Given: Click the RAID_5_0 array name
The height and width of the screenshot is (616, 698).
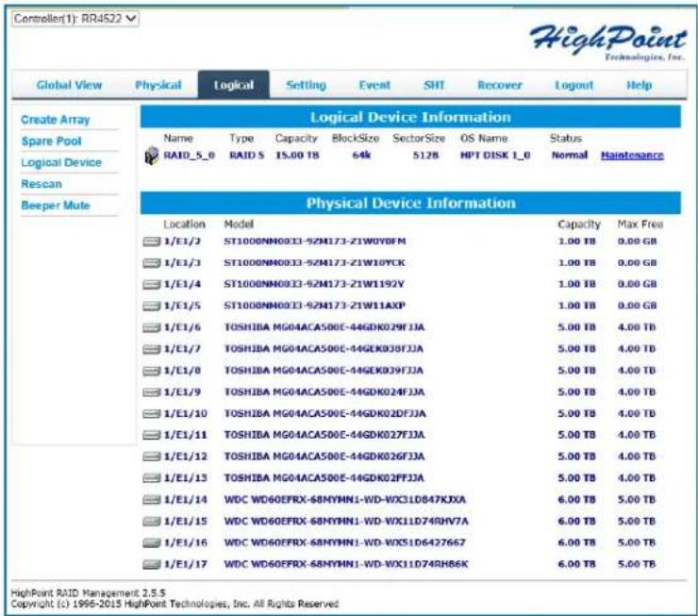Looking at the screenshot, I should pyautogui.click(x=190, y=155).
